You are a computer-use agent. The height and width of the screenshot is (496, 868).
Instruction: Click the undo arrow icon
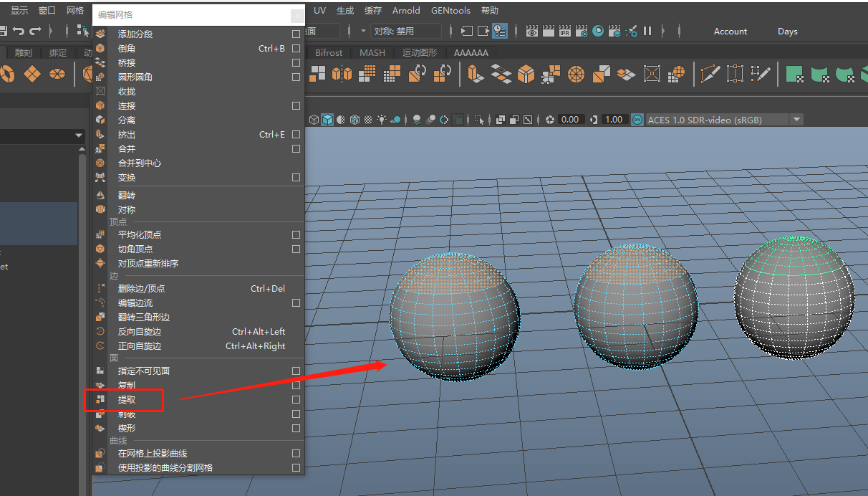tap(19, 31)
